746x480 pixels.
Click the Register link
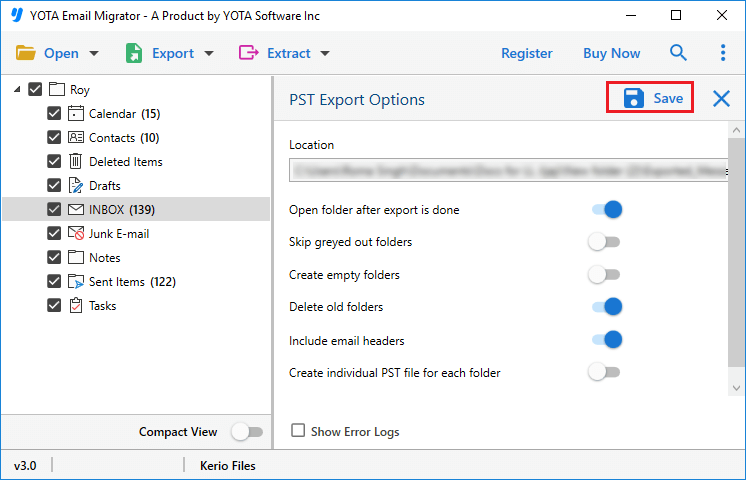527,53
